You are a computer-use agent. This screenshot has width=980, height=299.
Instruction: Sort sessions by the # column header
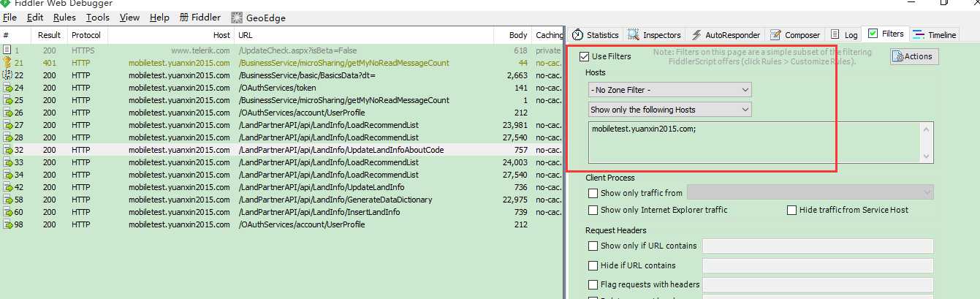coord(15,35)
